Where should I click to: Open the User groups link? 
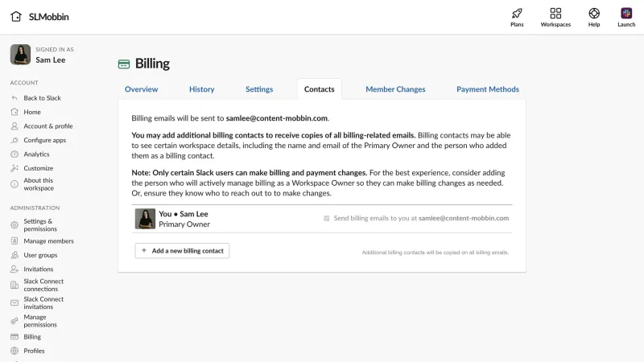click(40, 255)
